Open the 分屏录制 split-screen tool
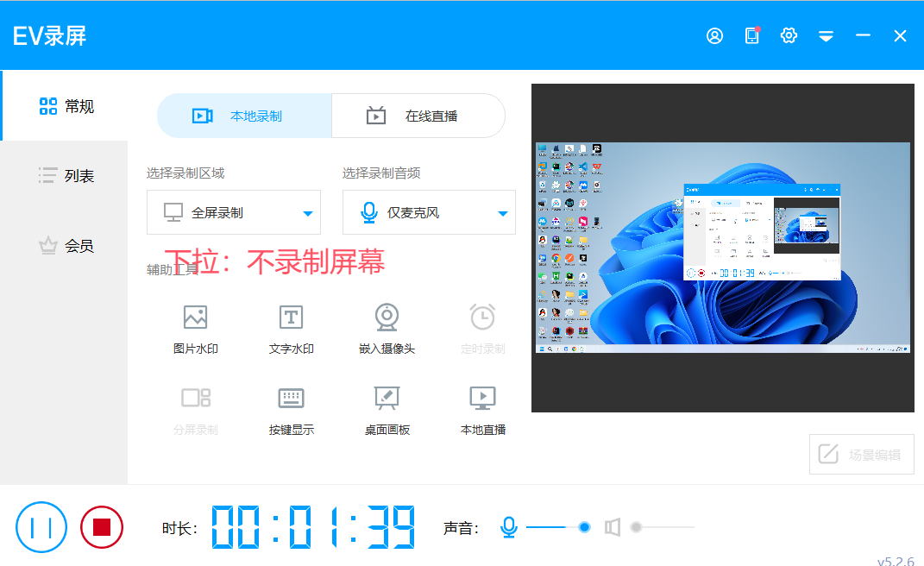The width and height of the screenshot is (924, 566). 195,411
